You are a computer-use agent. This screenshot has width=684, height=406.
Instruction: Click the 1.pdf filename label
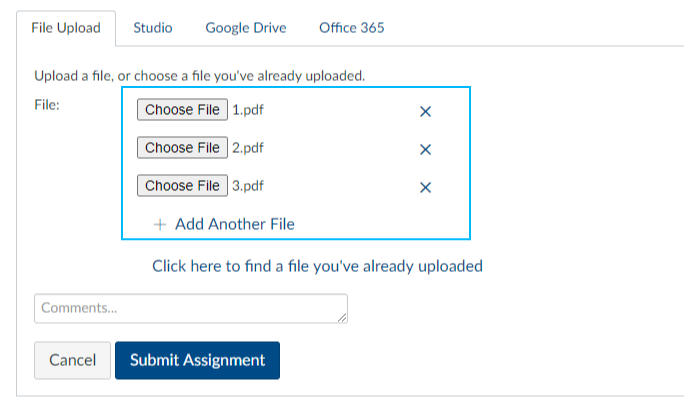click(x=248, y=110)
